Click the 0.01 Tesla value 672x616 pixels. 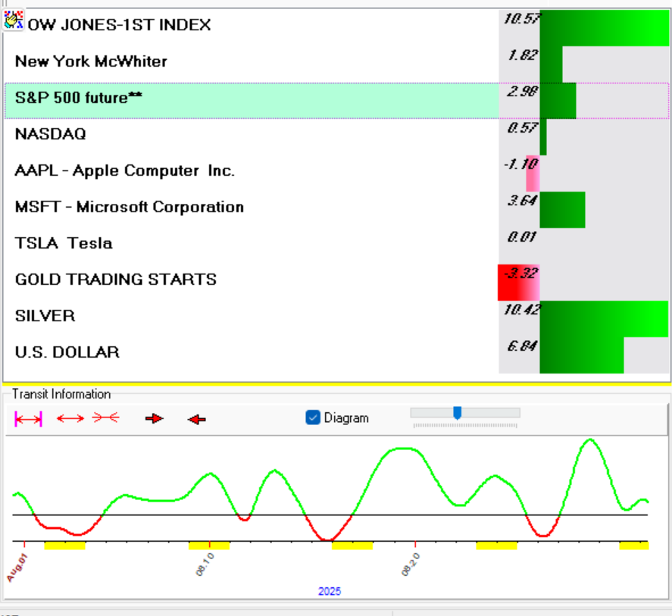(521, 236)
